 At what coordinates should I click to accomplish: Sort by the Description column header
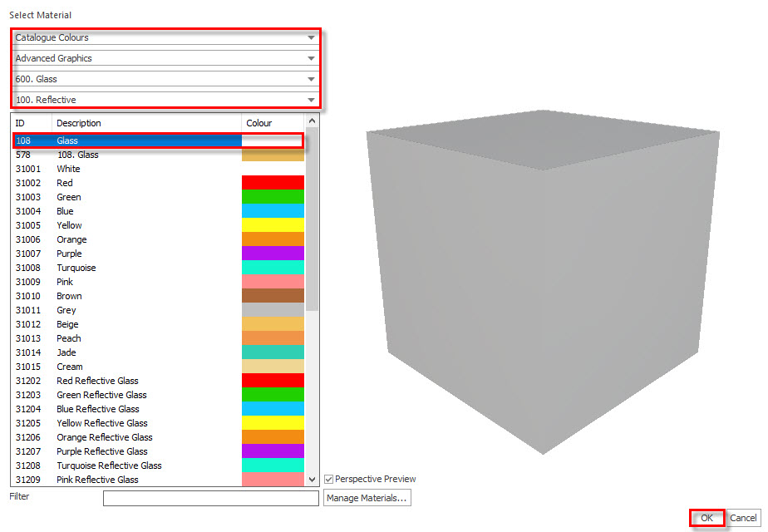146,123
